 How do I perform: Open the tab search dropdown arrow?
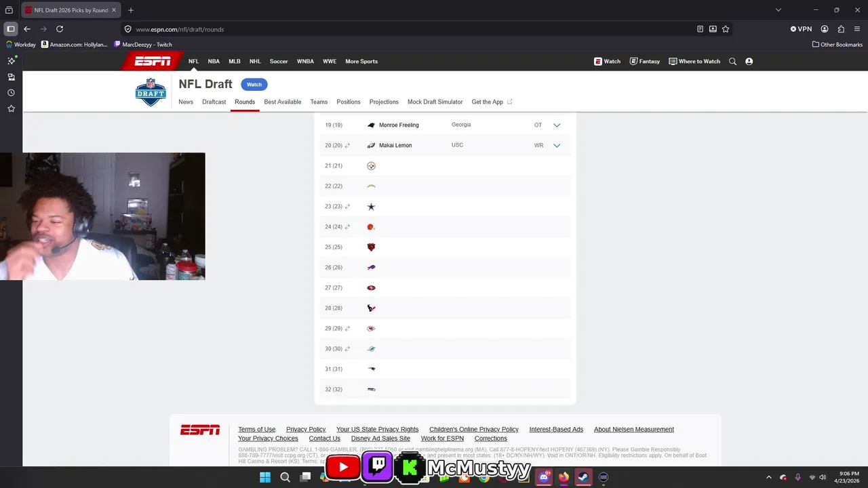click(x=778, y=10)
